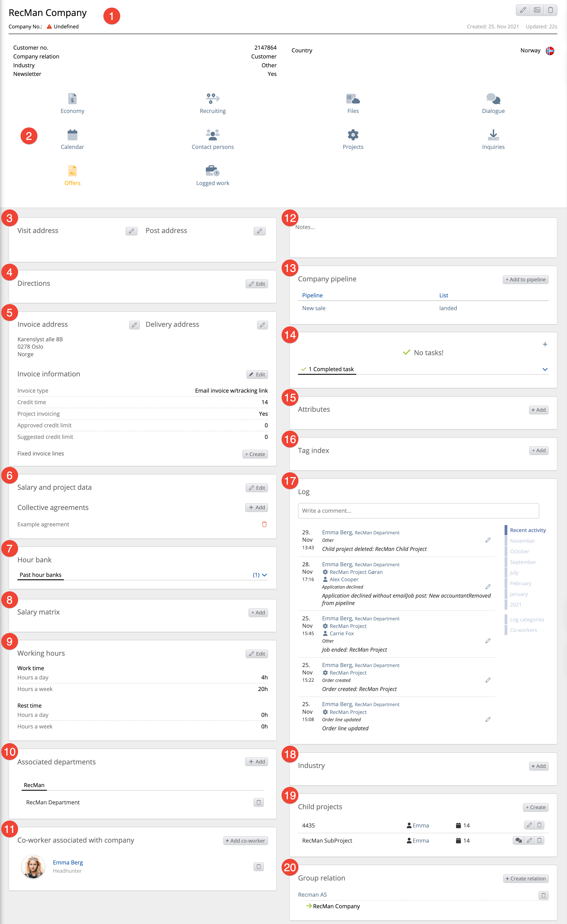The height and width of the screenshot is (924, 567).
Task: Click the plus icon to add a task
Action: tap(545, 344)
